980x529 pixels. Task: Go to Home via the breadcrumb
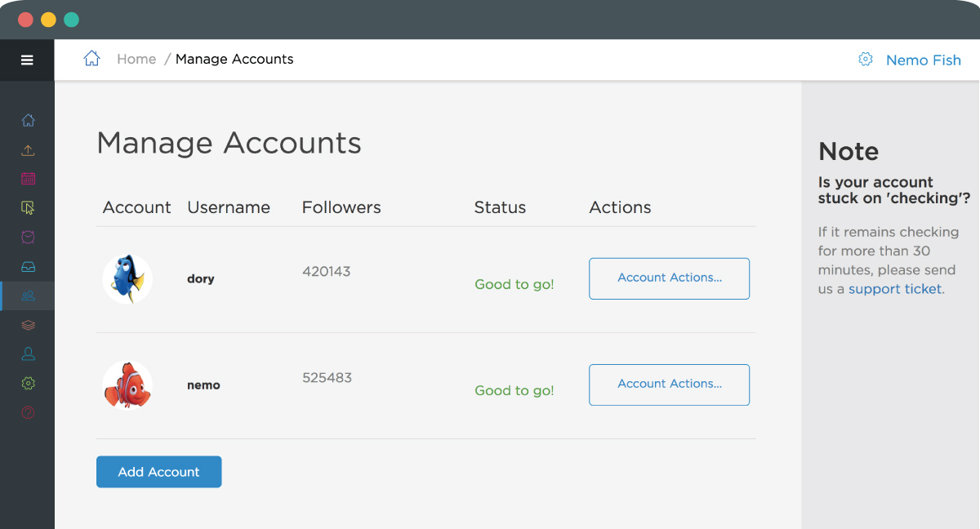pyautogui.click(x=136, y=59)
